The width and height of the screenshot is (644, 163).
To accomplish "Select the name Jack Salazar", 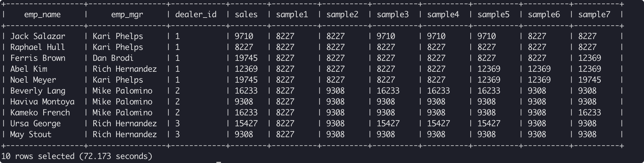I will [38, 36].
